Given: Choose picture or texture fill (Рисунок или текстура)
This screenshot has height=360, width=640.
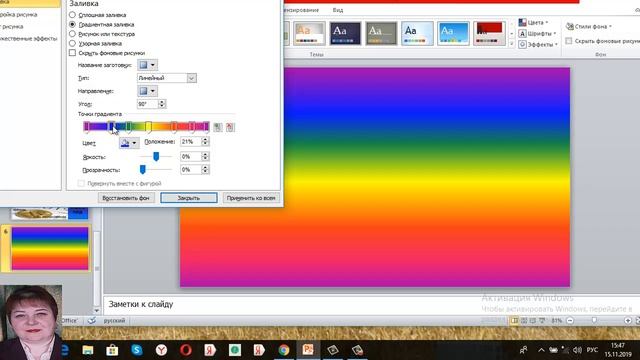Looking at the screenshot, I should click(x=72, y=34).
